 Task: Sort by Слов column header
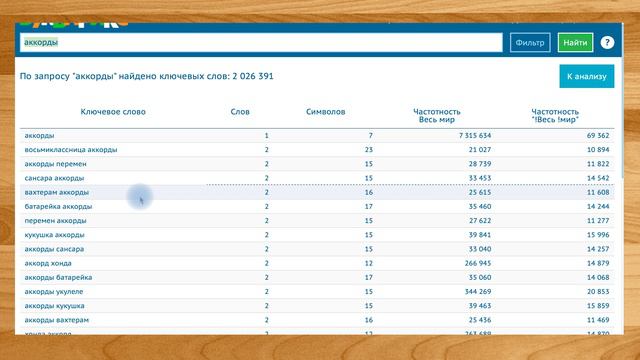[240, 112]
